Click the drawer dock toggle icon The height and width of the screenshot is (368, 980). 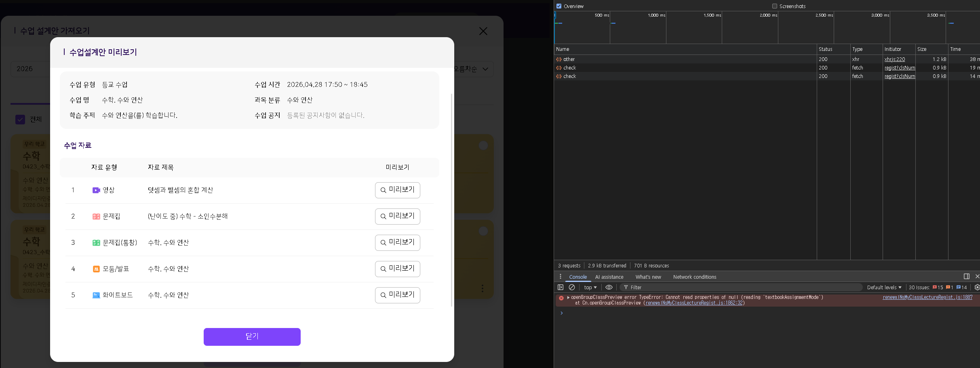966,276
